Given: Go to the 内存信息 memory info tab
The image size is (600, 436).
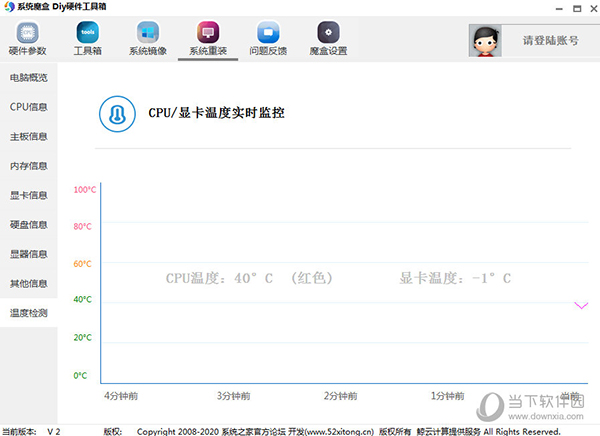Looking at the screenshot, I should click(29, 166).
